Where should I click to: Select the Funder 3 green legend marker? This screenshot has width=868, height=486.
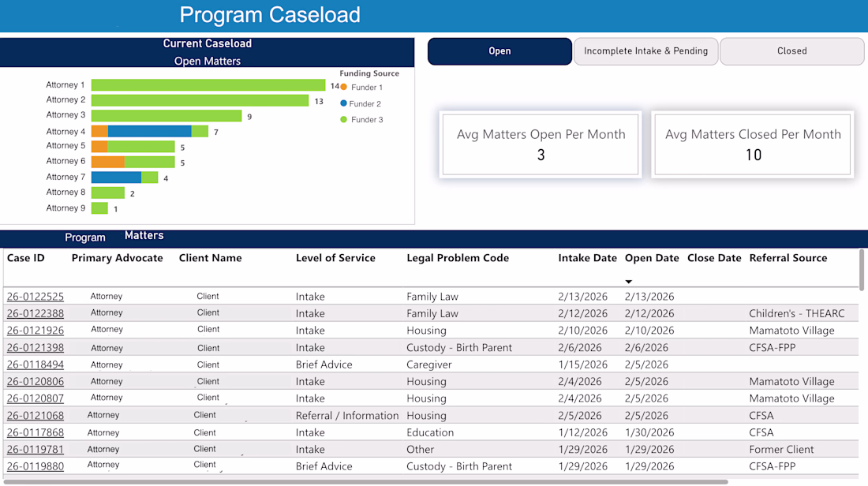click(344, 120)
